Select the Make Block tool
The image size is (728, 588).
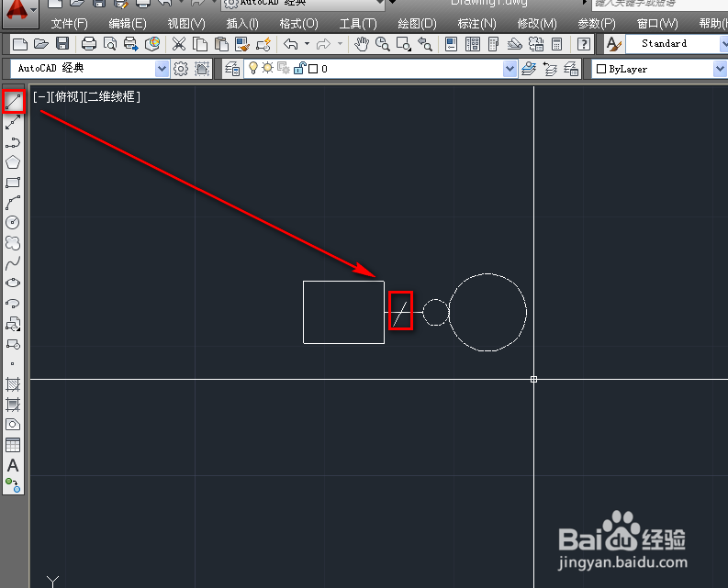pos(13,344)
